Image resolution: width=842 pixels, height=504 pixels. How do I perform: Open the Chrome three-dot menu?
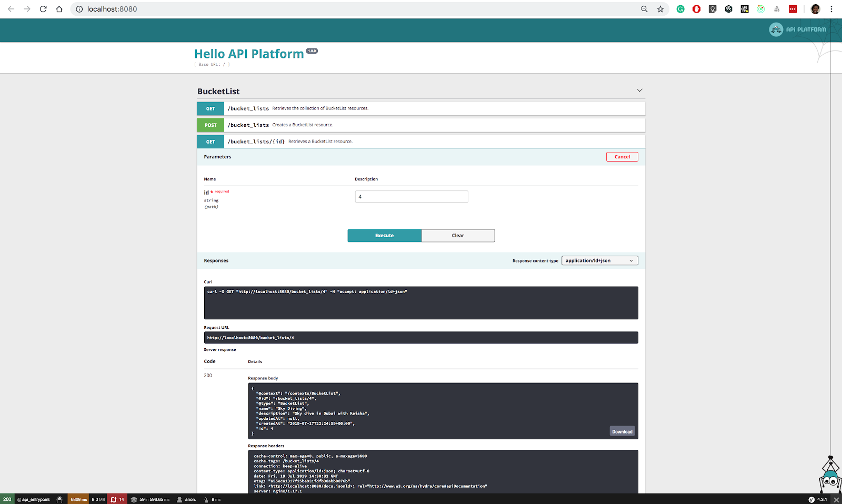click(831, 9)
